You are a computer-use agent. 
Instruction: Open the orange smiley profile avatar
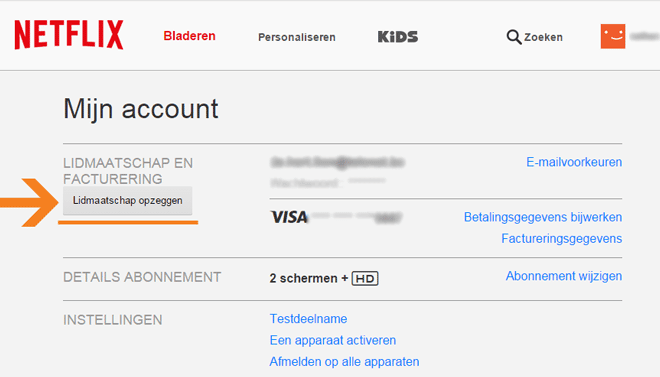(x=613, y=36)
